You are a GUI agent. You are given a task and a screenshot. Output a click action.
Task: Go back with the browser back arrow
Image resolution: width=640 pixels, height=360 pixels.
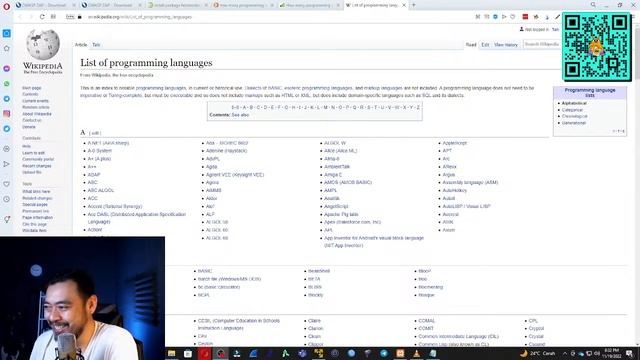(x=20, y=17)
